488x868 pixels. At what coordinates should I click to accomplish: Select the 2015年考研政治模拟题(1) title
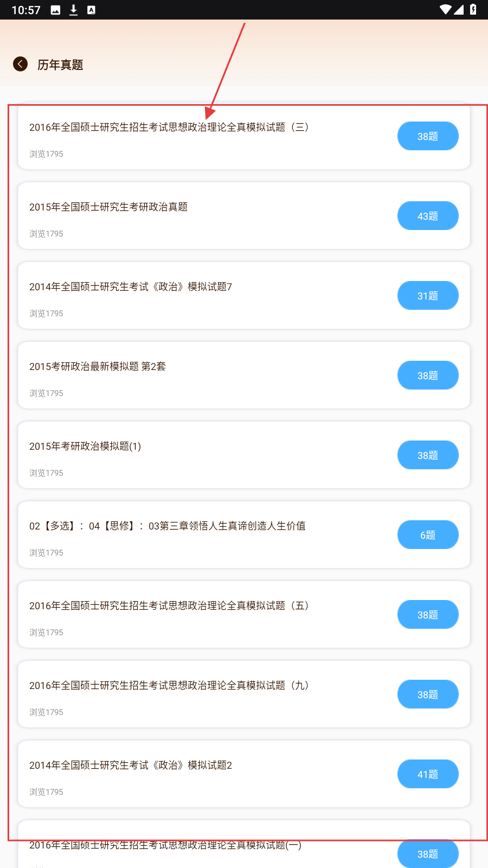pos(85,446)
